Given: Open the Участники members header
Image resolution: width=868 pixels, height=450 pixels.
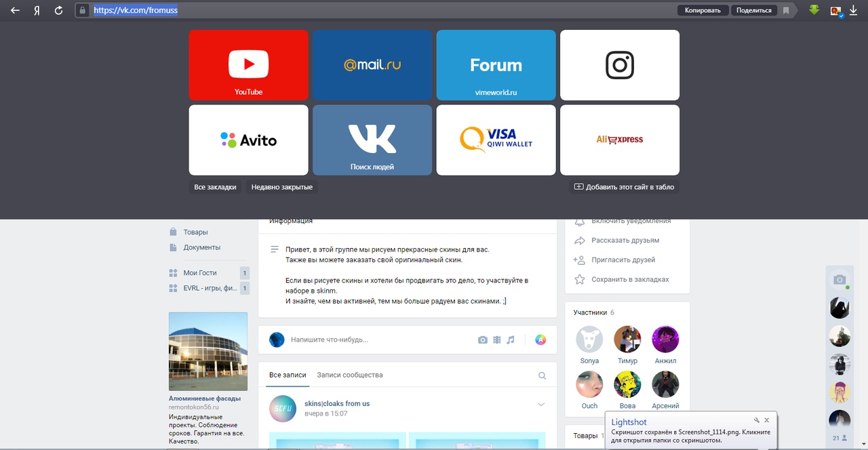Looking at the screenshot, I should pos(593,312).
